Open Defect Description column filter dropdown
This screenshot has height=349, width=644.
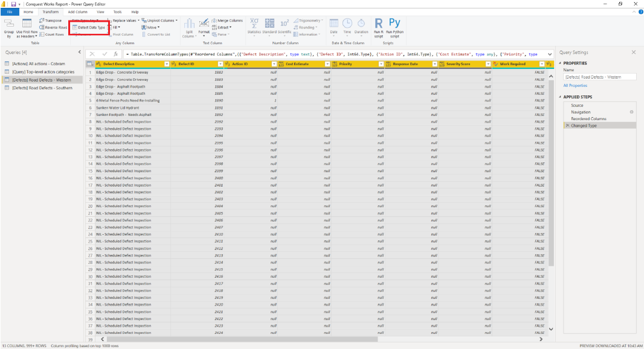click(x=167, y=64)
